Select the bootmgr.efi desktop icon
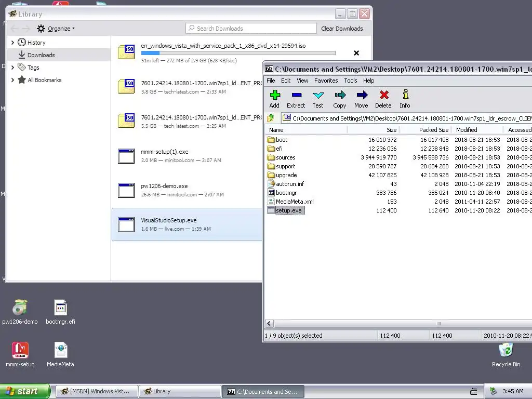Screen dimensions: 532x399 pos(60,312)
